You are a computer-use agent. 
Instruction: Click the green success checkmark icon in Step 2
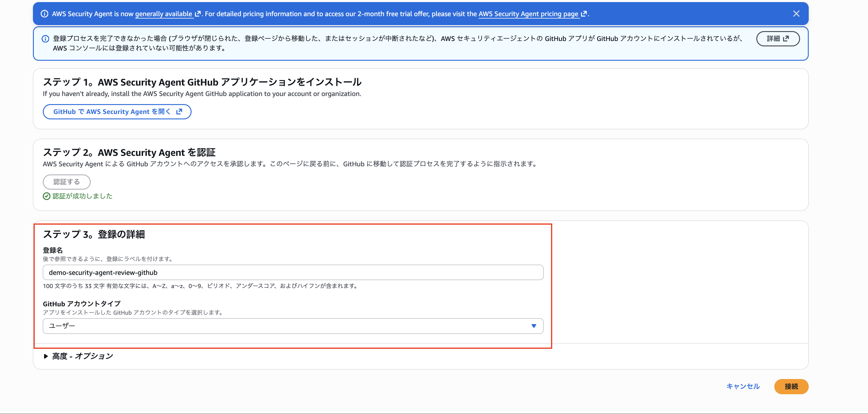pyautogui.click(x=46, y=196)
